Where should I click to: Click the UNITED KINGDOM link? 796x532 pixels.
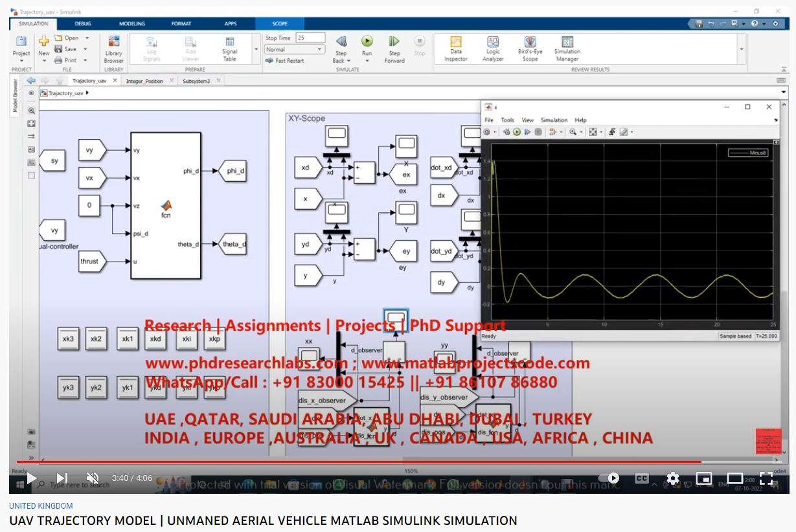click(41, 506)
